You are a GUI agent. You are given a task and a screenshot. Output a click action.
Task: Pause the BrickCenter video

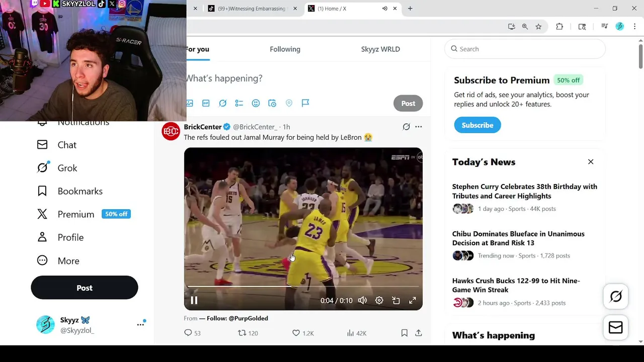pyautogui.click(x=194, y=301)
